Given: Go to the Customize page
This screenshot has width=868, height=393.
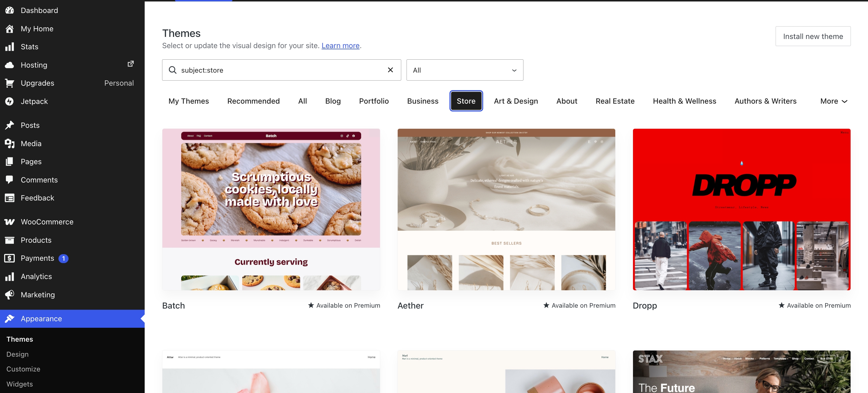Looking at the screenshot, I should pos(23,369).
